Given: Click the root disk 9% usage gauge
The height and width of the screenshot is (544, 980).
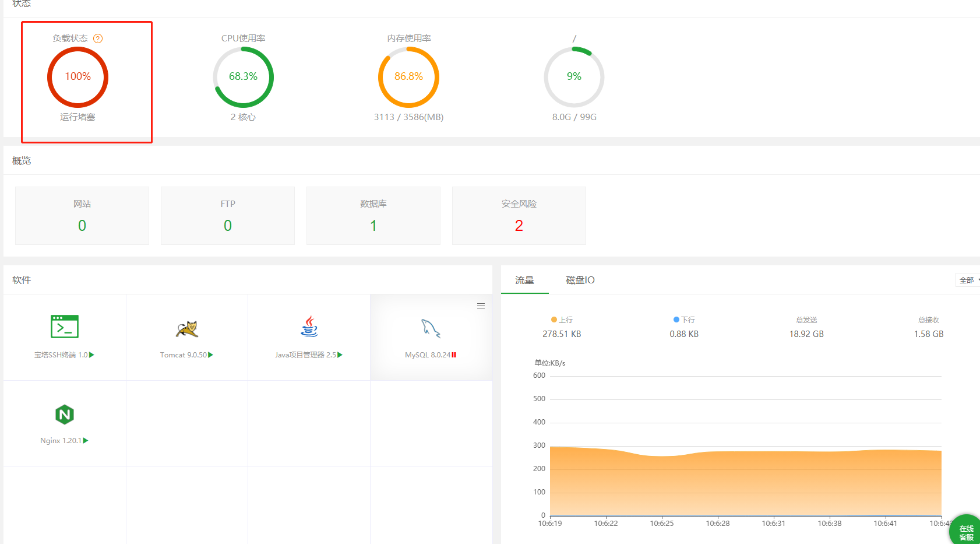Looking at the screenshot, I should click(x=574, y=77).
